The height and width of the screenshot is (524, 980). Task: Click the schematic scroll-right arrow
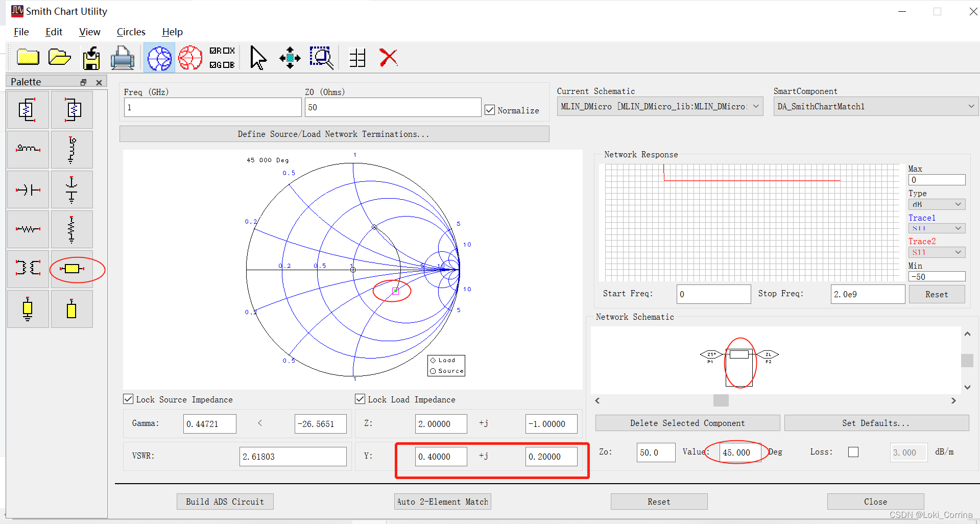pos(953,400)
